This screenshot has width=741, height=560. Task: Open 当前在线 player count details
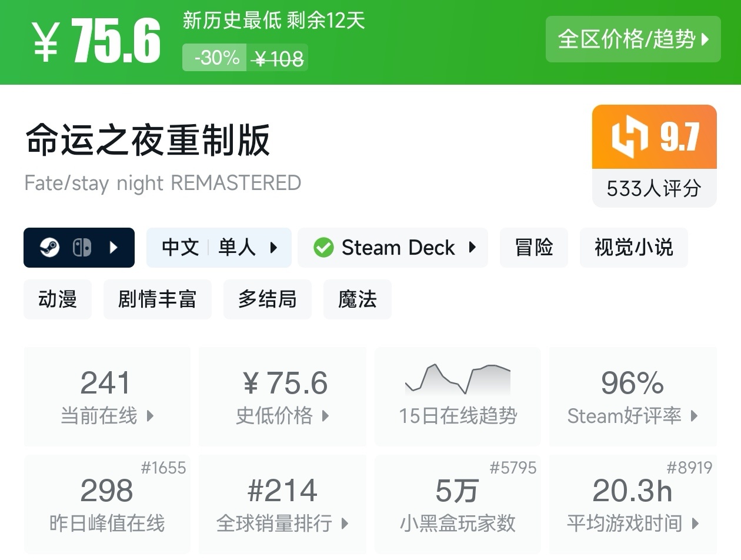point(107,396)
